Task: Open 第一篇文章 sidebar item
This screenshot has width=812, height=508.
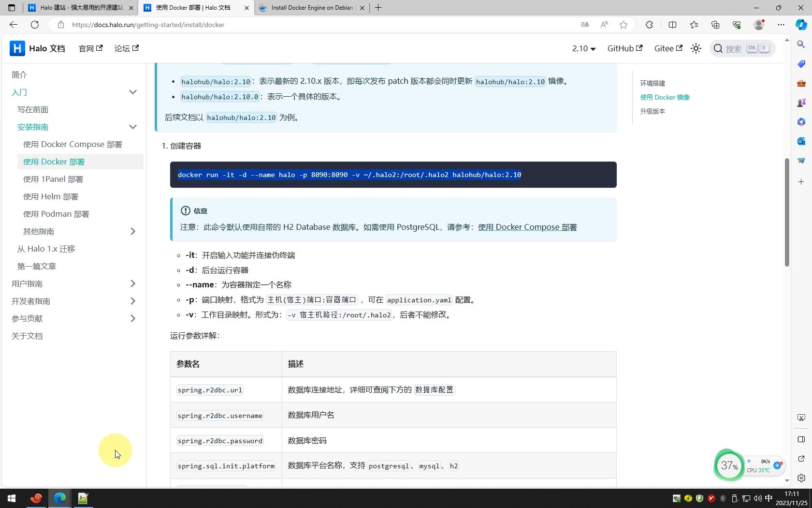Action: 37,266
